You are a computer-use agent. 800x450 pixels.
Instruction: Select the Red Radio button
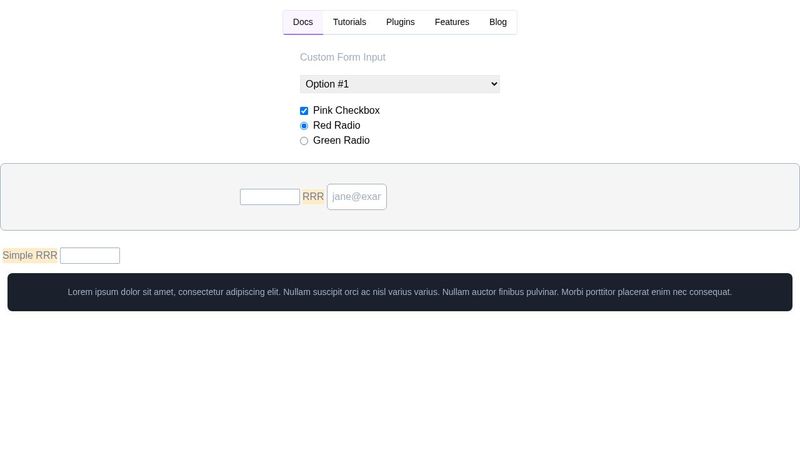coord(304,126)
